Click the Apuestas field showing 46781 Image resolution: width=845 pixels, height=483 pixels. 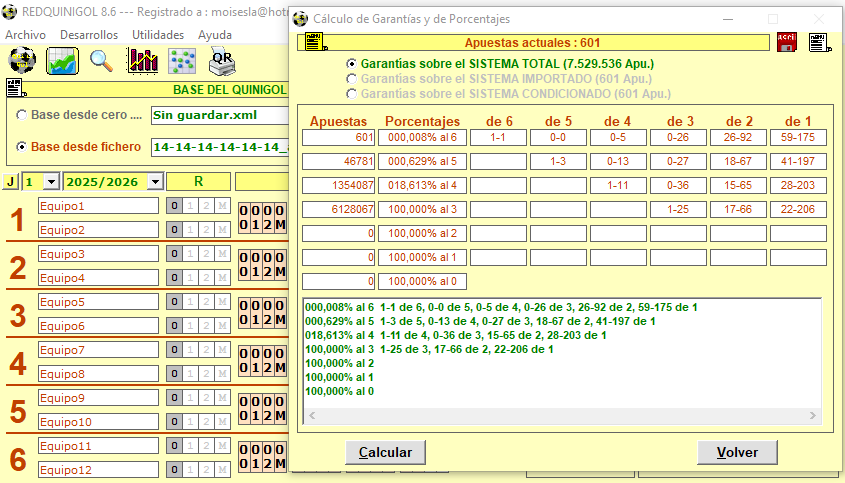[x=338, y=161]
